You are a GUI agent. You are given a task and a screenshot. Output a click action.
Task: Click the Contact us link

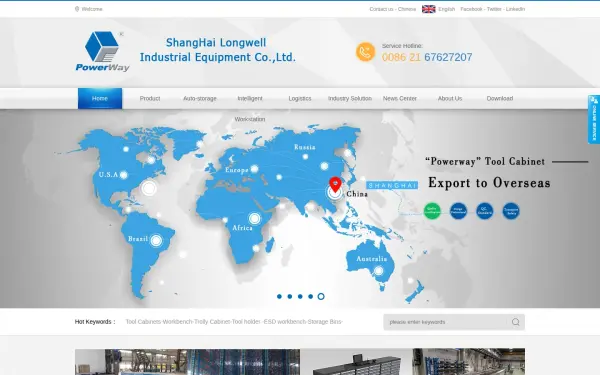[x=381, y=9]
